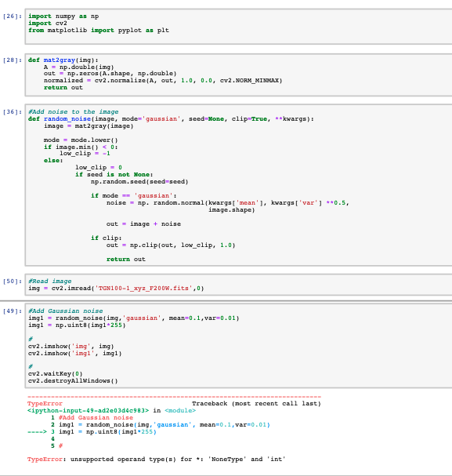Click the ipython-input-49 traceback link

(x=88, y=410)
